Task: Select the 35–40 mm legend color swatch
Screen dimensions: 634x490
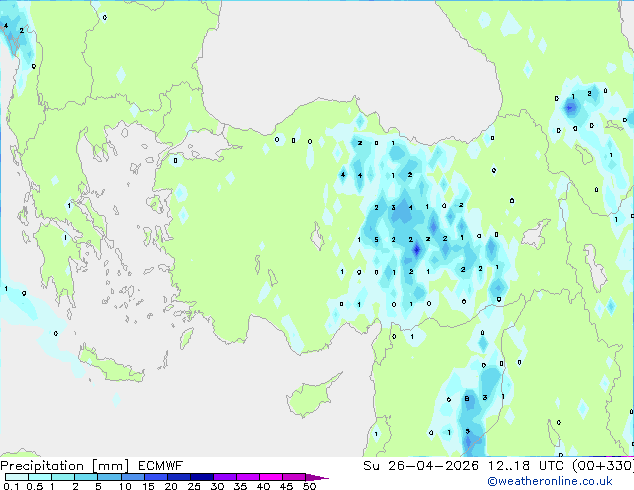Action: point(247,477)
